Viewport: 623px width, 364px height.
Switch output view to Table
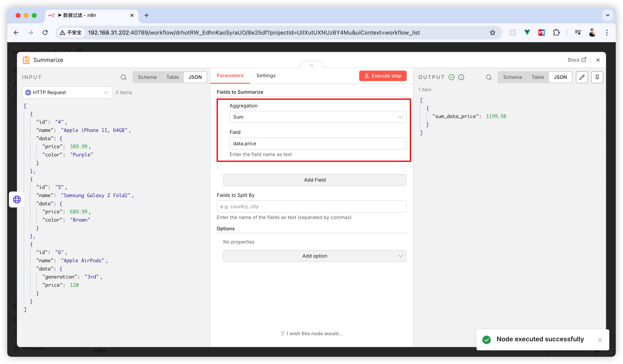[x=537, y=77]
